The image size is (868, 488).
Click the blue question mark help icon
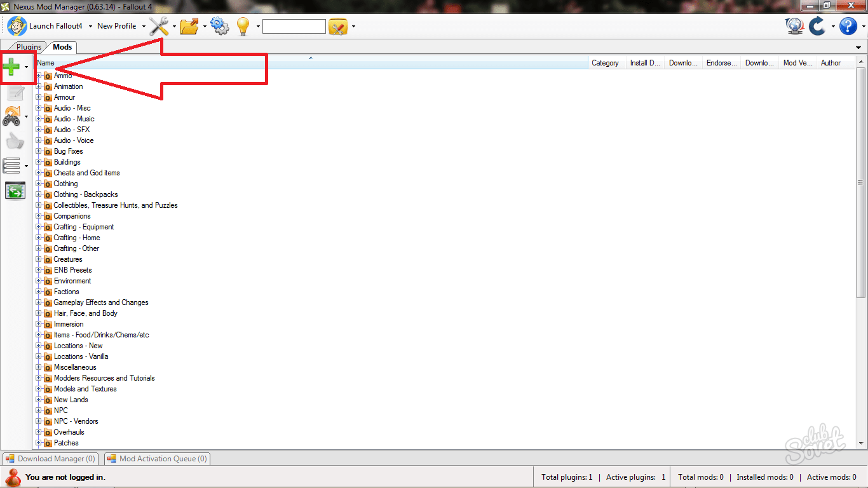point(848,26)
